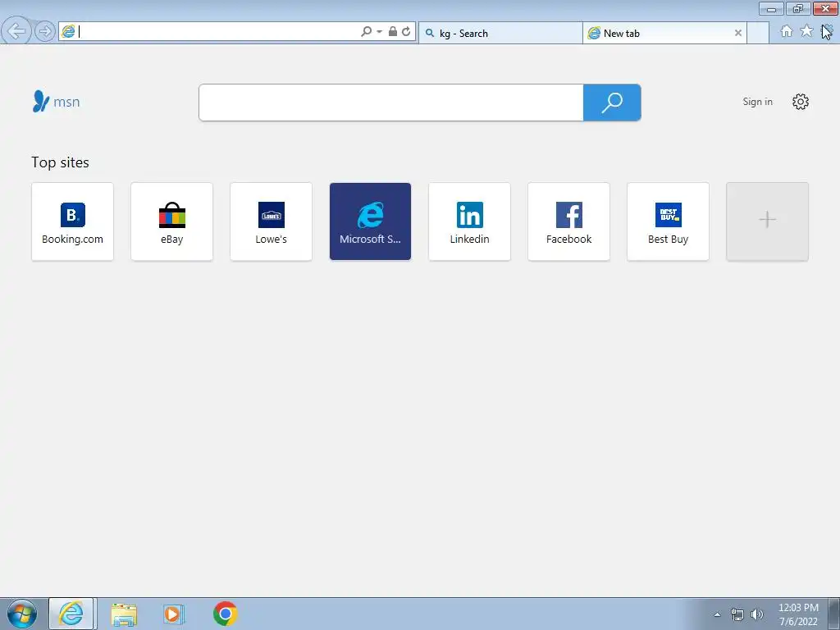The image size is (840, 630).
Task: Restore down the Internet Explorer window
Action: (x=798, y=9)
